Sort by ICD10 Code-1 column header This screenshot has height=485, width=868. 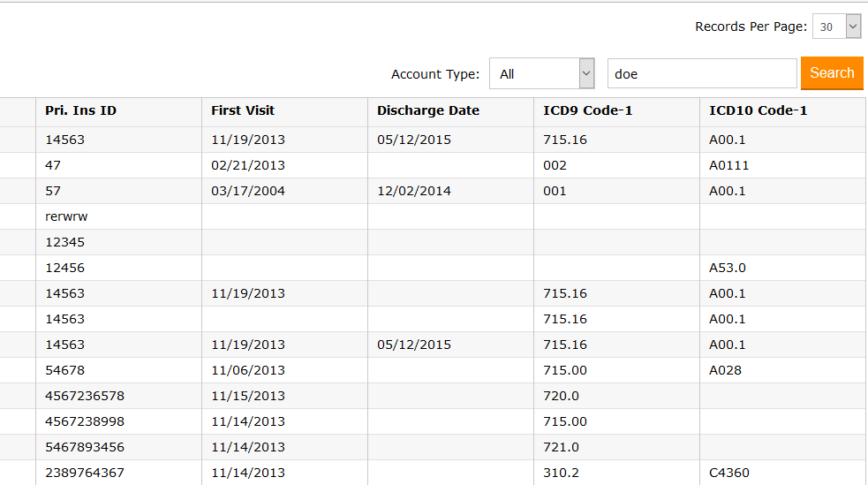point(758,110)
